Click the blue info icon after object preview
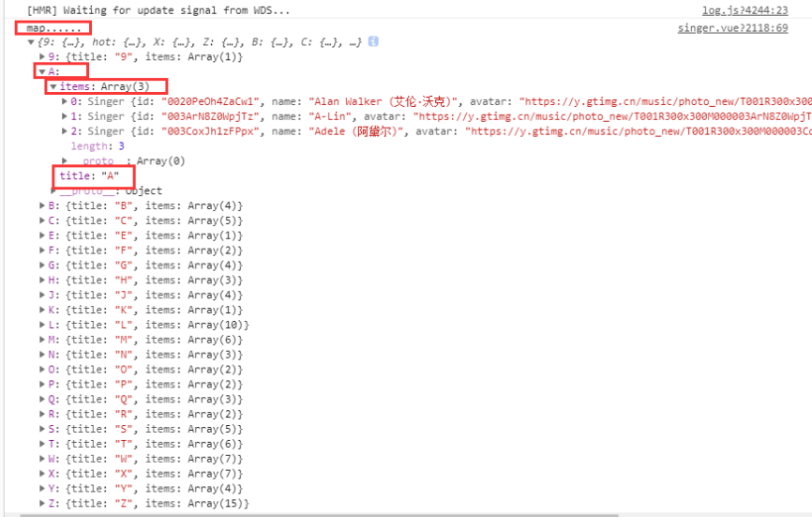The width and height of the screenshot is (812, 517). coord(373,41)
